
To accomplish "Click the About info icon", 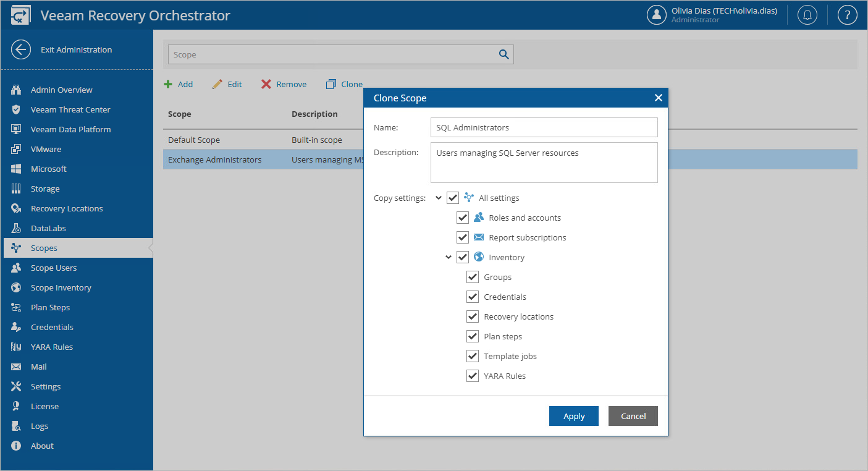I will [17, 446].
